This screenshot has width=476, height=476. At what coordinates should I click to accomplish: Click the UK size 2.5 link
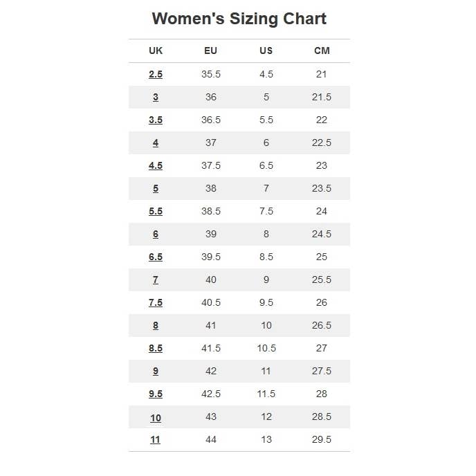156,75
